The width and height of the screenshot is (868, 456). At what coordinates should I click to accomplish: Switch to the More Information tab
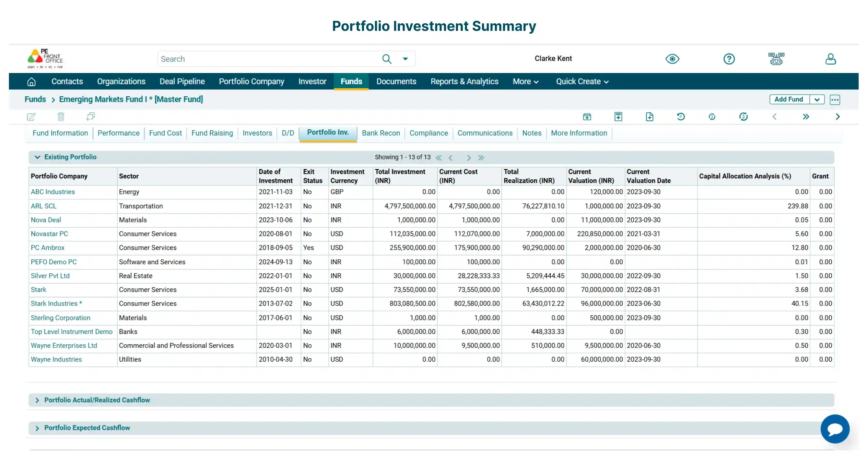pyautogui.click(x=579, y=133)
